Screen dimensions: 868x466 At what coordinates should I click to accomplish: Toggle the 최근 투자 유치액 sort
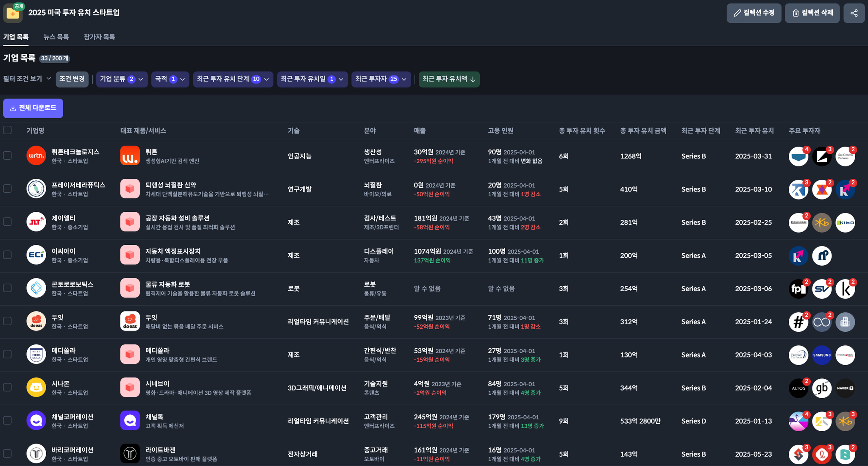point(449,79)
